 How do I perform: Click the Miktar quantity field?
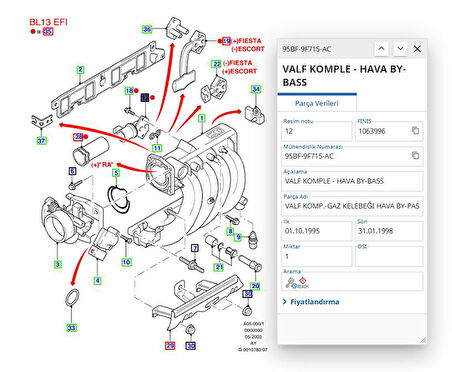coord(317,256)
